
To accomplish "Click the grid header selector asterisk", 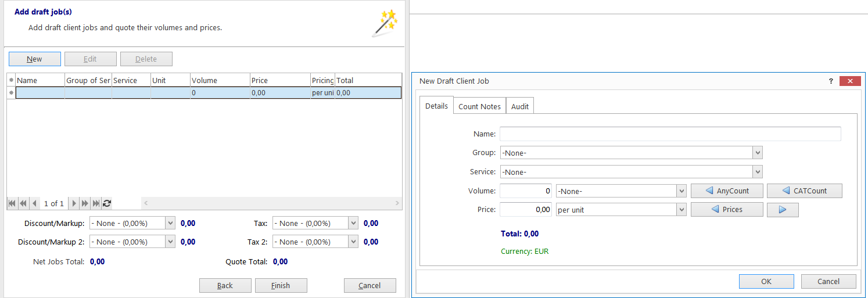I will [11, 80].
